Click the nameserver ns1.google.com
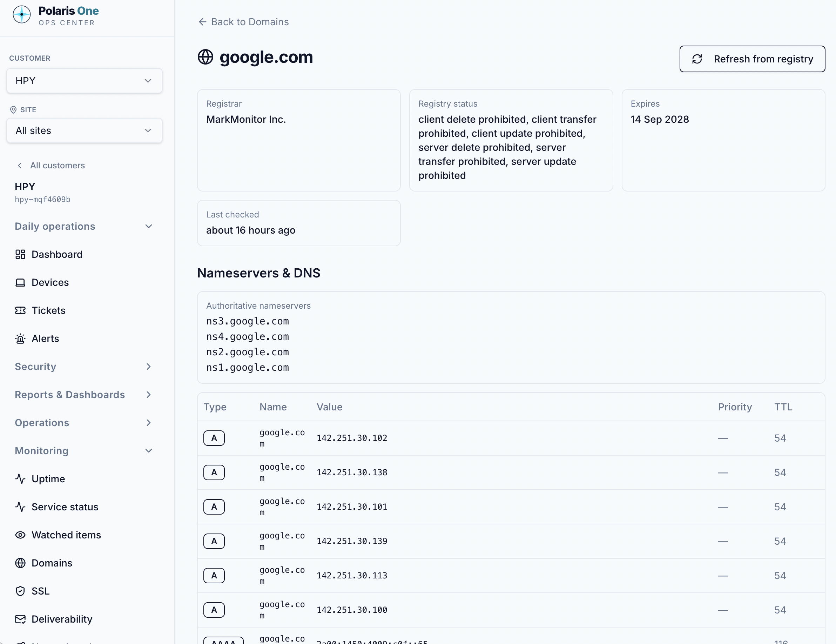Image resolution: width=836 pixels, height=644 pixels. click(x=248, y=368)
